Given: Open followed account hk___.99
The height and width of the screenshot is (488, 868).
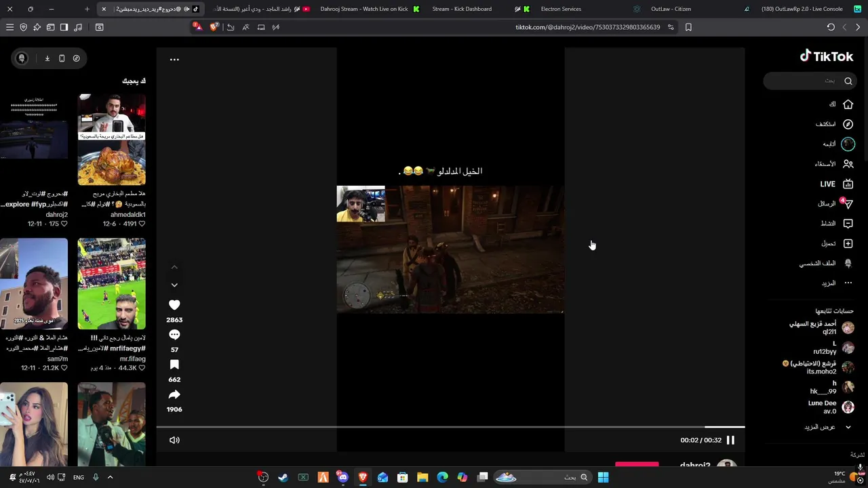Looking at the screenshot, I should 832,387.
